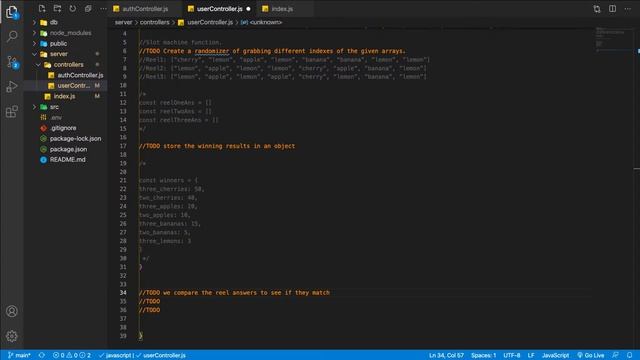Open explorer more actions ellipsis
This screenshot has height=360, width=640.
(103, 9)
